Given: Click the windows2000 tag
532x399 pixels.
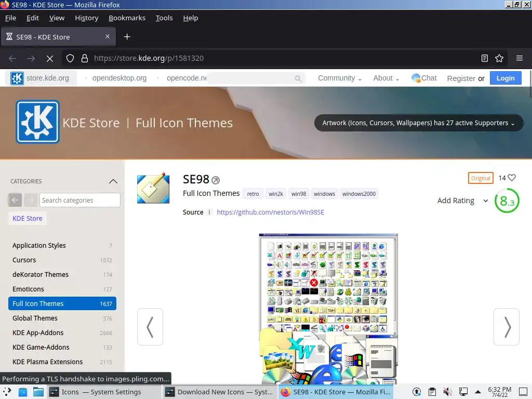Looking at the screenshot, I should 358,194.
